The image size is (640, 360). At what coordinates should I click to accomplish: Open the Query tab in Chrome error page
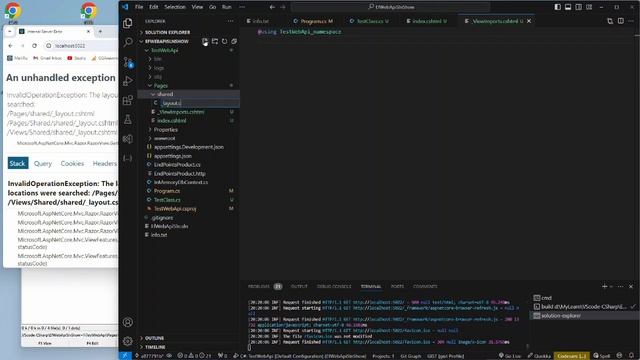(x=43, y=163)
